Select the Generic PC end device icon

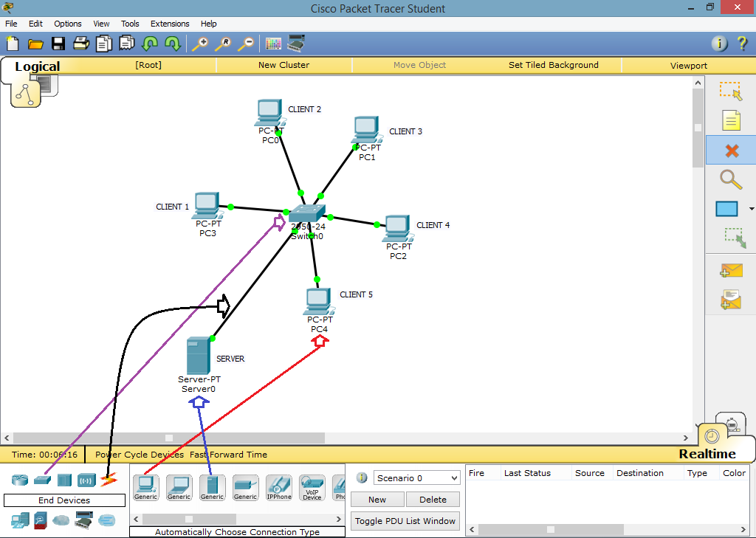[145, 486]
